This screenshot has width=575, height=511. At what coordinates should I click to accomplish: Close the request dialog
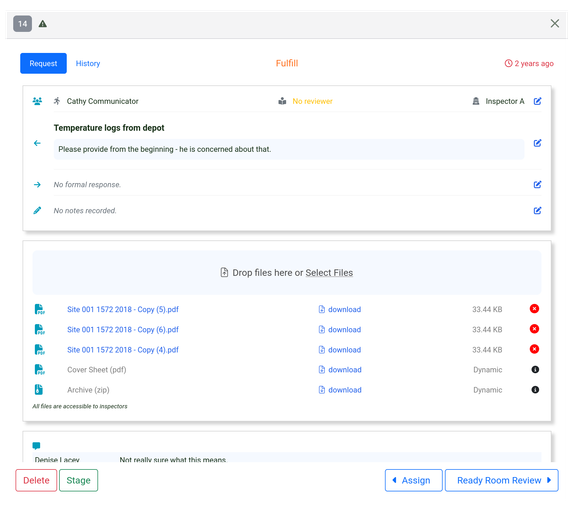554,23
